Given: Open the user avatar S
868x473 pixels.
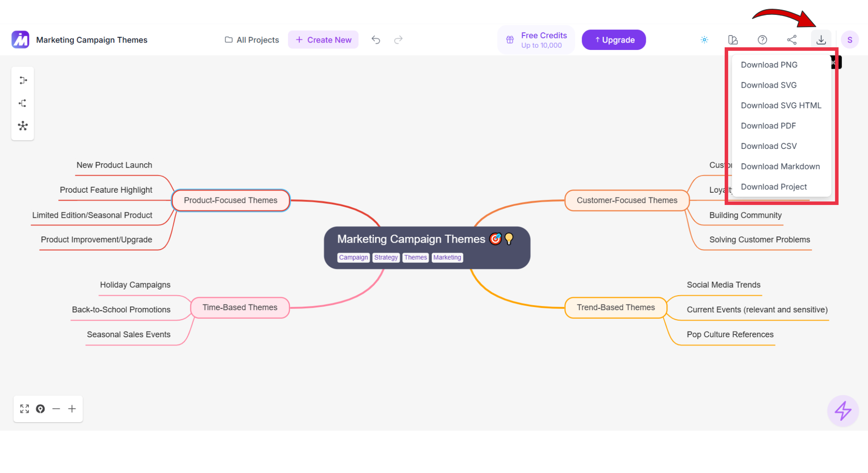Looking at the screenshot, I should (x=850, y=40).
